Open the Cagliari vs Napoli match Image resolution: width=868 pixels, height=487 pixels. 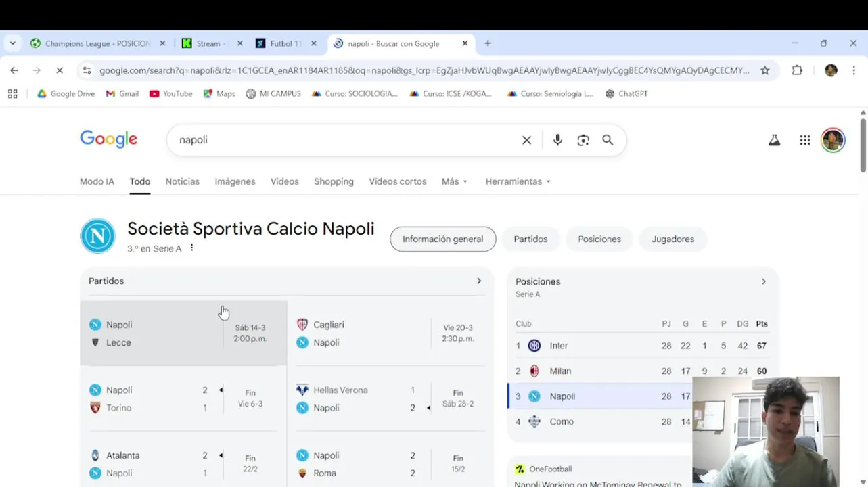point(390,333)
